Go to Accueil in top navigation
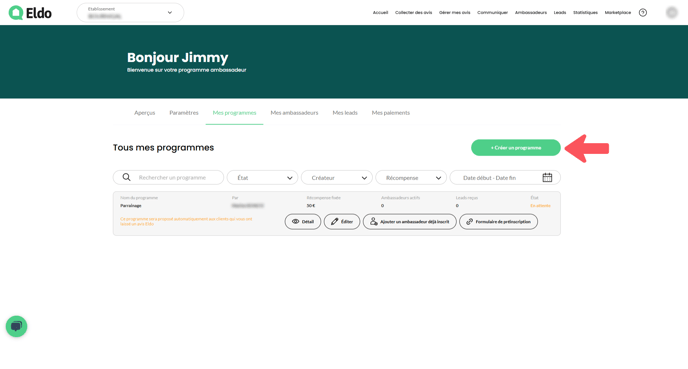The width and height of the screenshot is (688, 369). 380,13
